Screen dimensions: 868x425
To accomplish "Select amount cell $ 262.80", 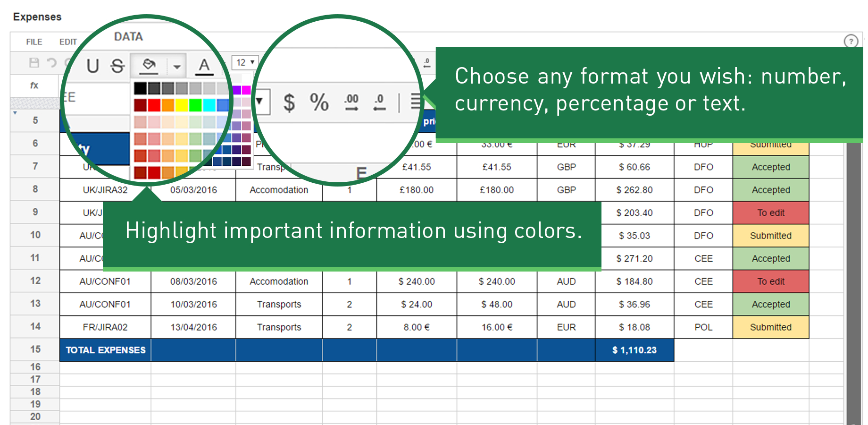I will (x=634, y=190).
